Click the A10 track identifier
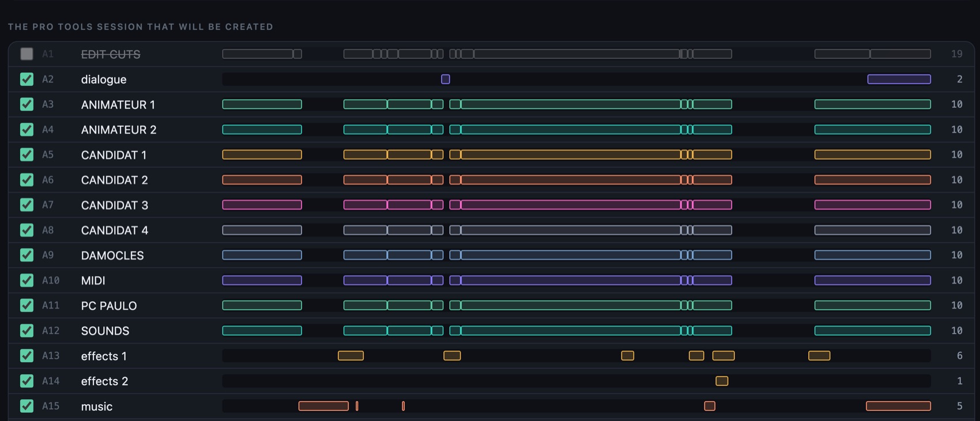980x421 pixels. point(51,280)
